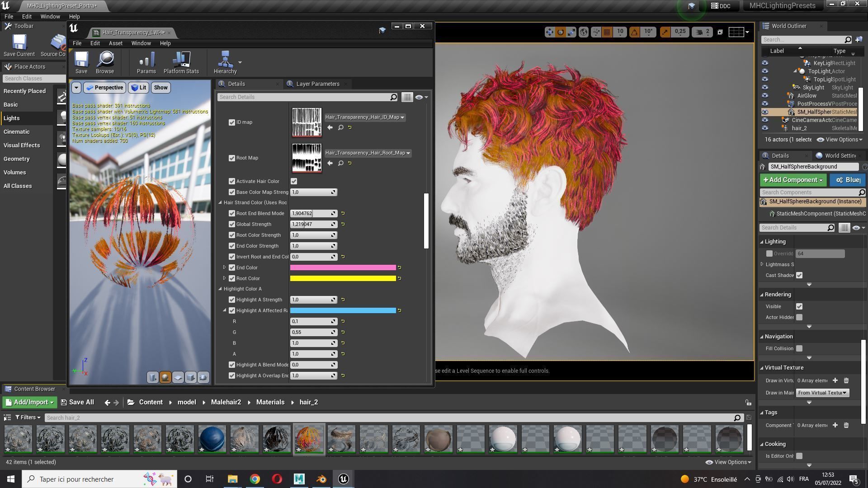Expand End Color channels
The width and height of the screenshot is (868, 488).
[x=225, y=267]
